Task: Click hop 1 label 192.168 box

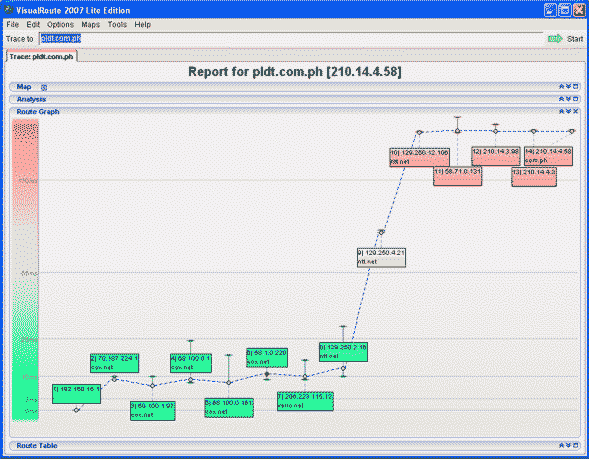Action: [76, 394]
